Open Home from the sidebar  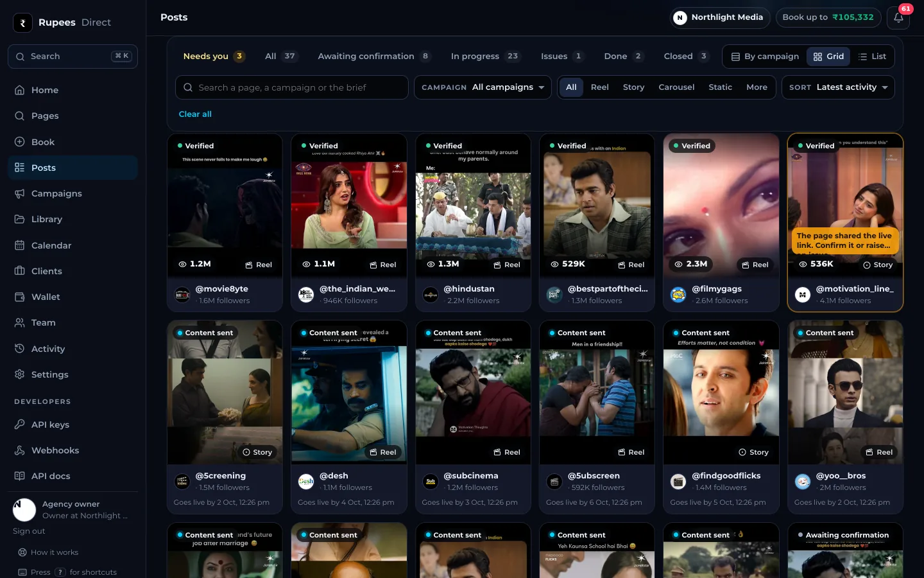73,90
